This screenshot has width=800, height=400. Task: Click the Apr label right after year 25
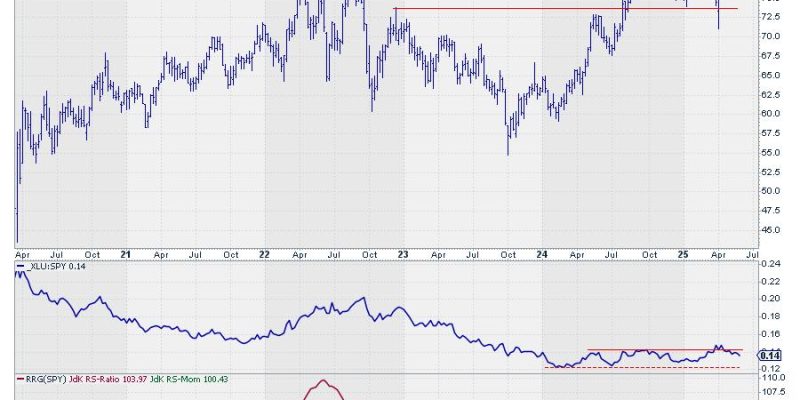pyautogui.click(x=718, y=255)
